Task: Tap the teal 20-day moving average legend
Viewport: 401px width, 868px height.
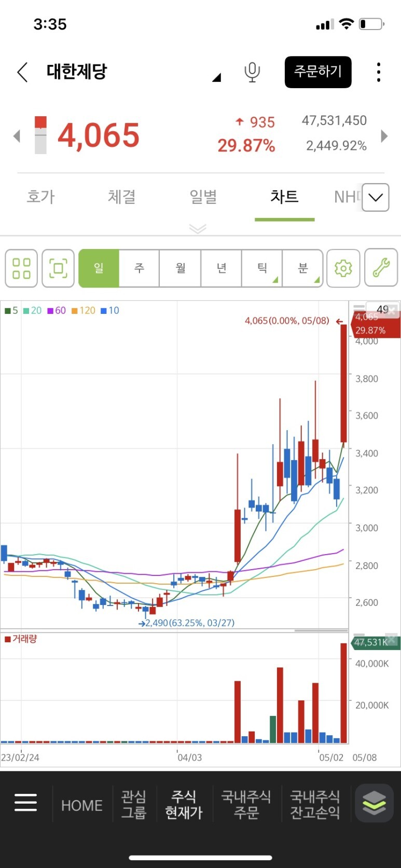Action: pos(32,310)
